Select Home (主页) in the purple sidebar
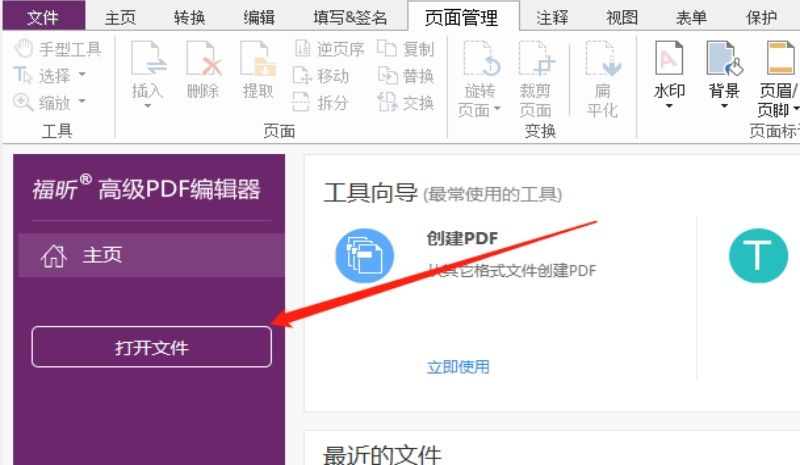The width and height of the screenshot is (800, 465). coord(152,255)
